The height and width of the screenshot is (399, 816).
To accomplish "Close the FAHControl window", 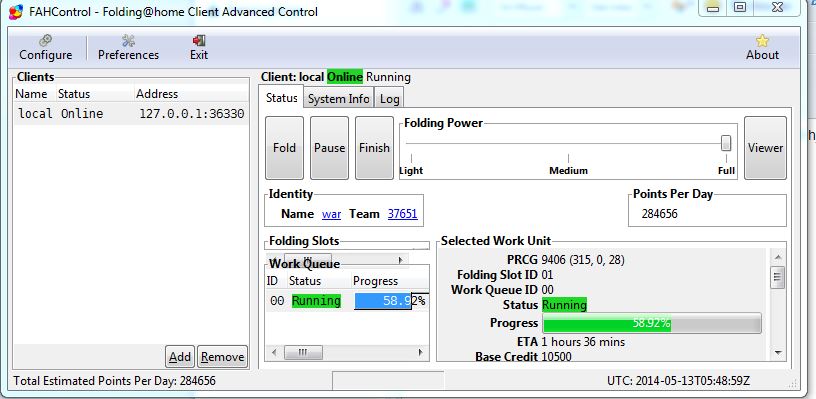I will tap(776, 7).
